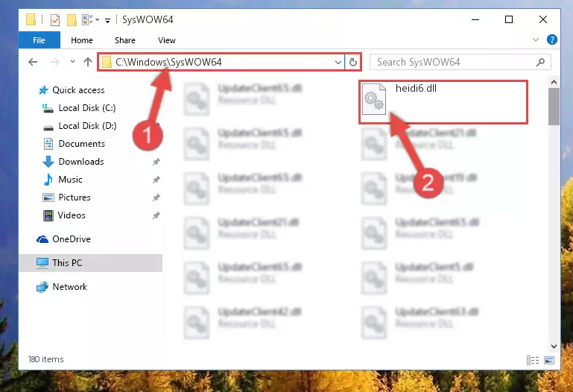This screenshot has width=573, height=392.
Task: Open the recent locations dropdown arrow
Action: 72,62
